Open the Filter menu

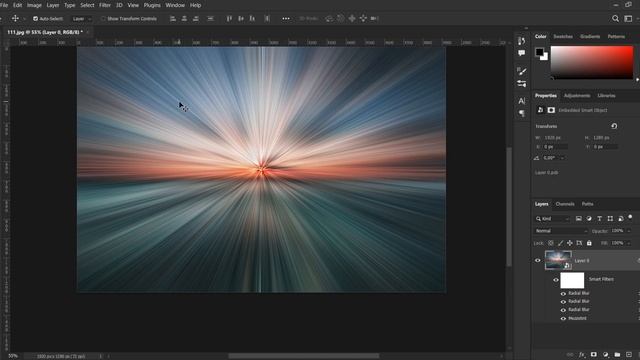pos(105,5)
